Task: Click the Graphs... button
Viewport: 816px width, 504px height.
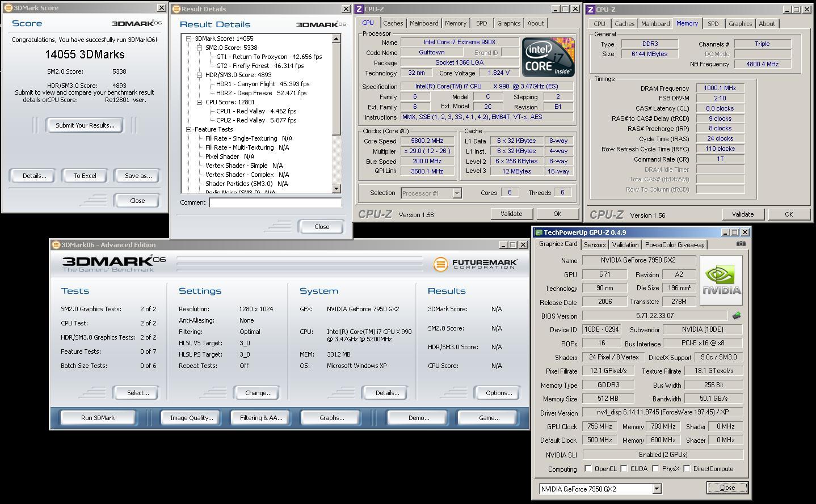Action: tap(331, 418)
